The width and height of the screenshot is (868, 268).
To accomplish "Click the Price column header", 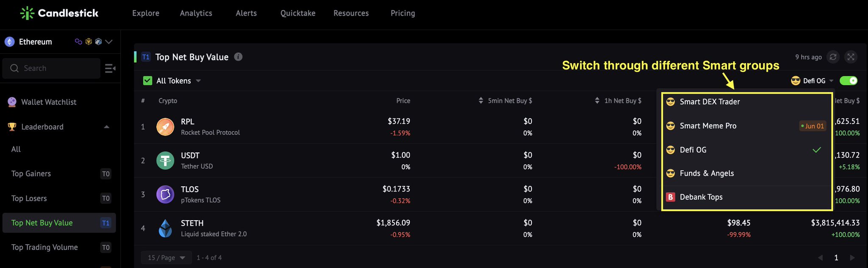I will tap(403, 101).
